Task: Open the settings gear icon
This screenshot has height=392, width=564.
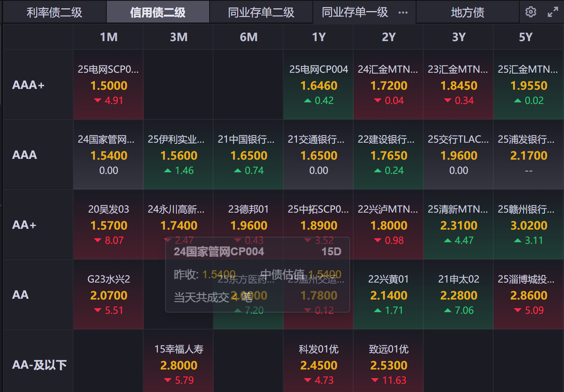Action: coord(530,12)
